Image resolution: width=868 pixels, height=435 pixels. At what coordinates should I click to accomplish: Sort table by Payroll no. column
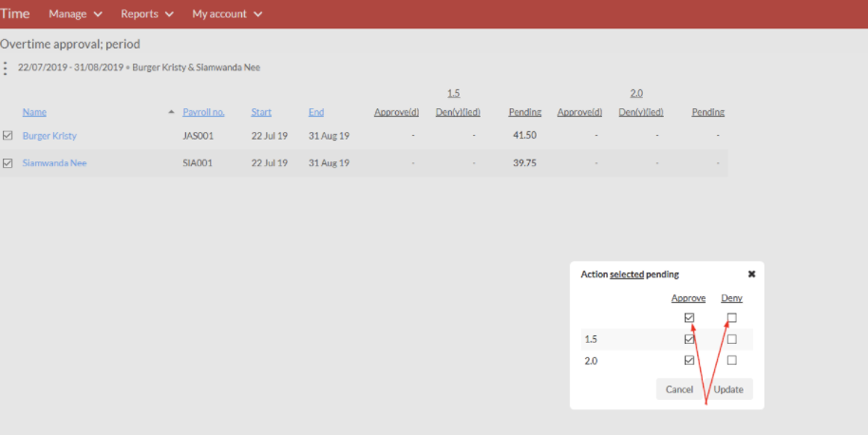pos(203,112)
